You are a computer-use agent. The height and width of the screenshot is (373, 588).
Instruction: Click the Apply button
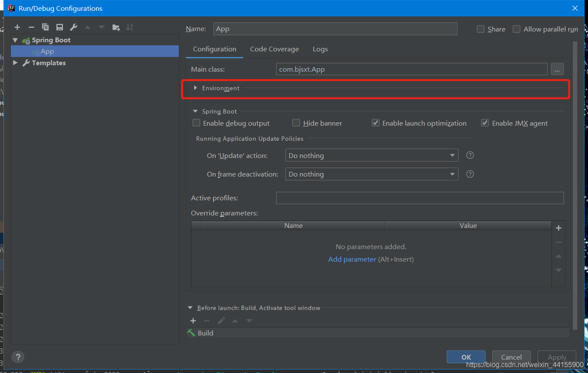point(557,357)
